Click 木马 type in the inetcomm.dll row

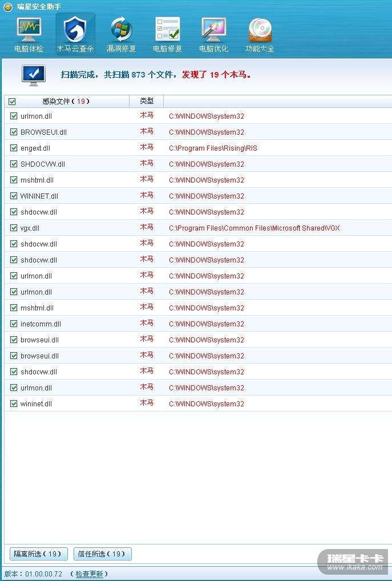147,323
